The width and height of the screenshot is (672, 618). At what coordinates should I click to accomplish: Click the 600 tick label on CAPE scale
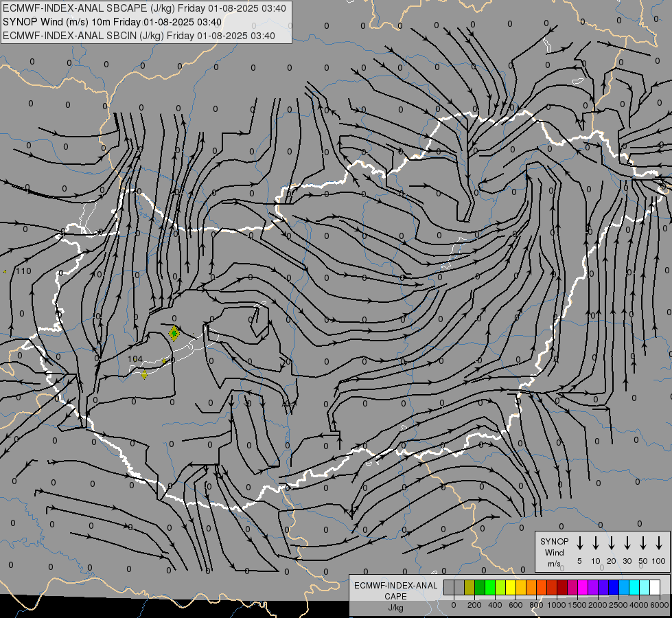(x=515, y=605)
